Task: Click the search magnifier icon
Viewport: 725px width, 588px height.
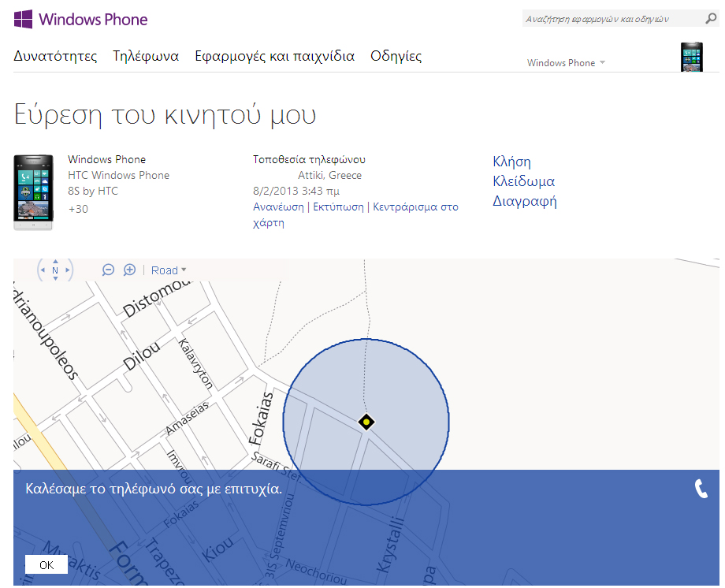Action: click(711, 18)
